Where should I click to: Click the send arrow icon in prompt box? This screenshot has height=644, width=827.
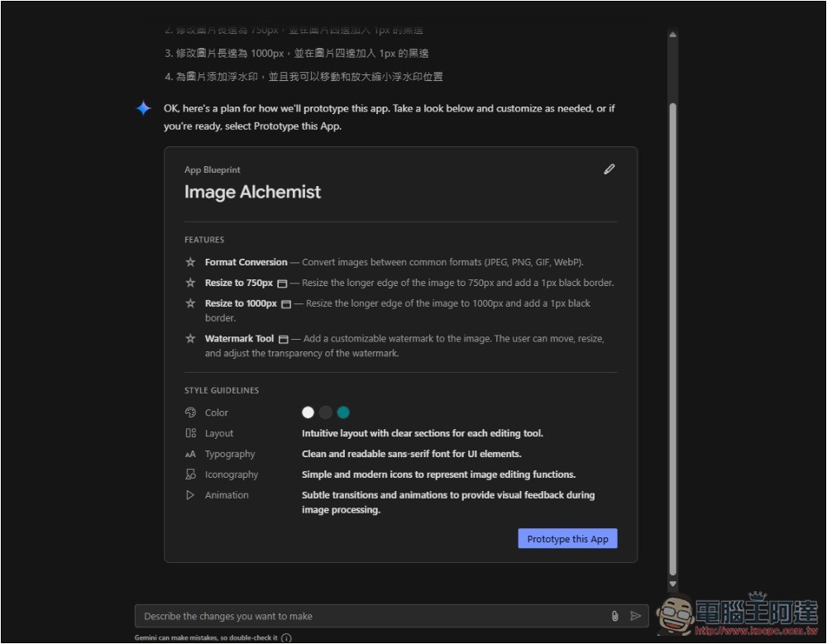(x=635, y=616)
